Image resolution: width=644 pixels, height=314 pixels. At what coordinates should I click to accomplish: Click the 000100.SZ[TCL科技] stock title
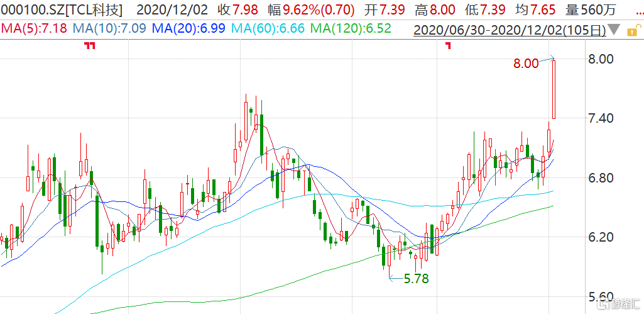click(x=61, y=10)
